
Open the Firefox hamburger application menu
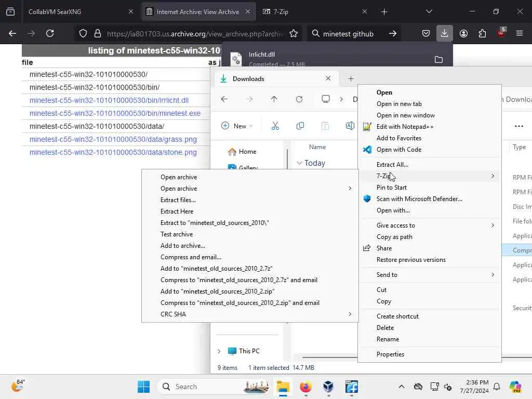(x=520, y=34)
